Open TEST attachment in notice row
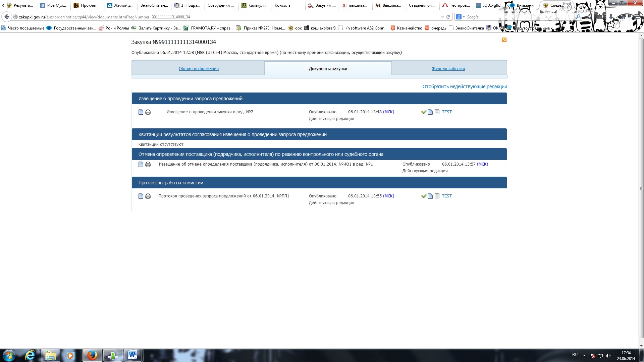 447,112
